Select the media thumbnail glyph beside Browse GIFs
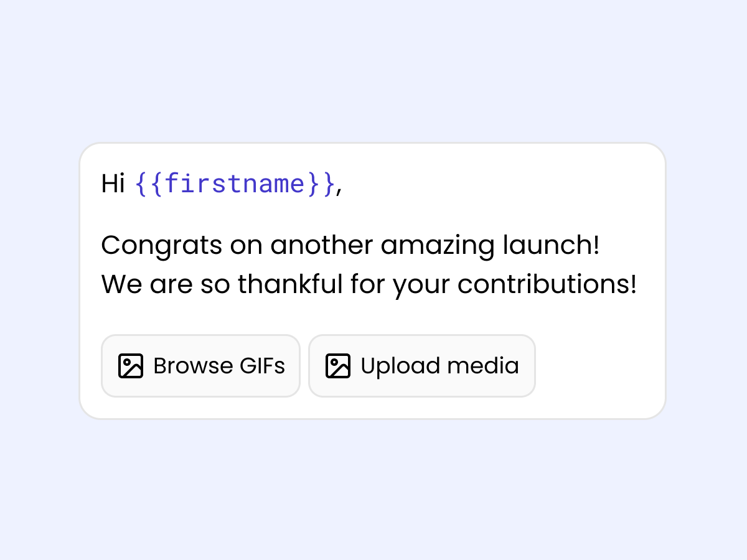This screenshot has width=747, height=560. pyautogui.click(x=130, y=366)
